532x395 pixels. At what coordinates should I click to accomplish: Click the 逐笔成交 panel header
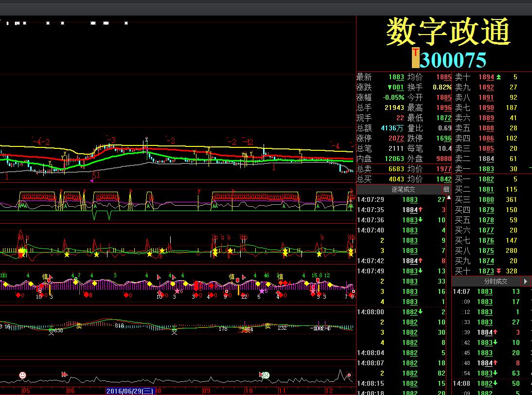pos(403,189)
